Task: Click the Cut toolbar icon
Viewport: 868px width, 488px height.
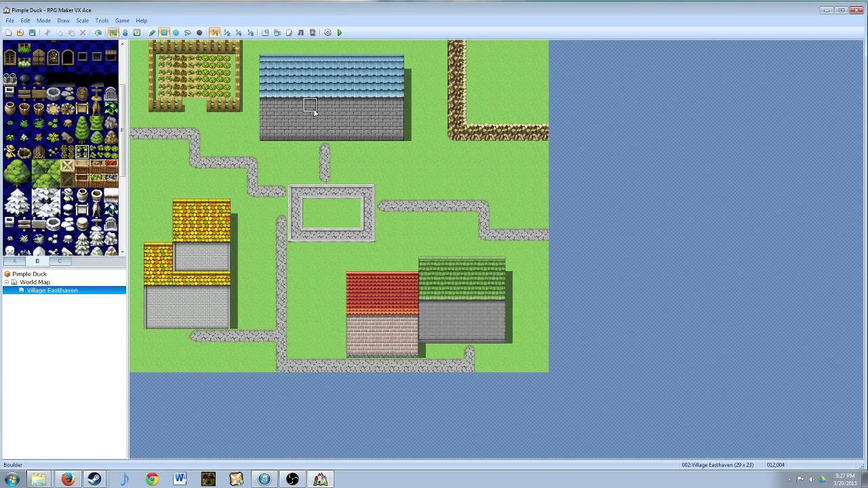Action: pyautogui.click(x=47, y=33)
